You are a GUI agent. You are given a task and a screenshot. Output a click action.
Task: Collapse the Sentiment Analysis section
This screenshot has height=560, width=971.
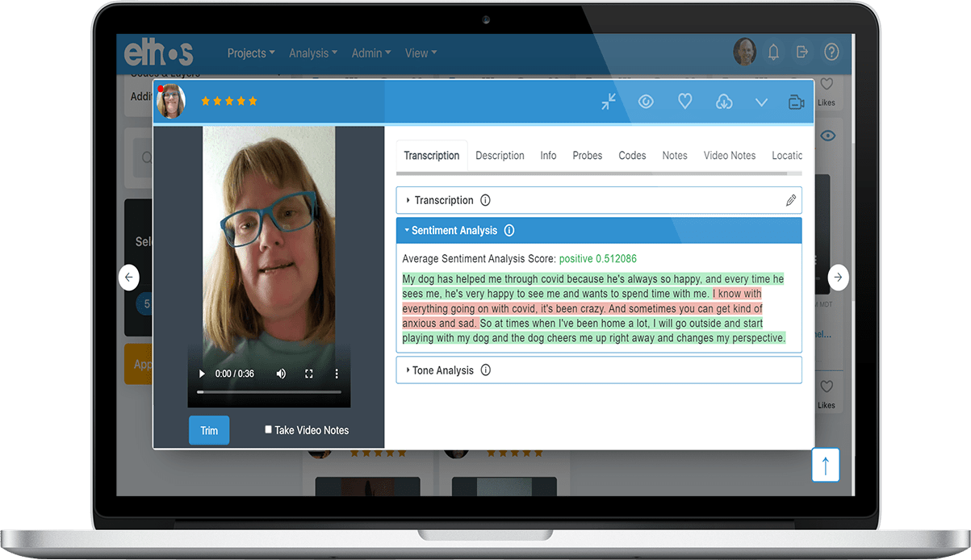[598, 231]
